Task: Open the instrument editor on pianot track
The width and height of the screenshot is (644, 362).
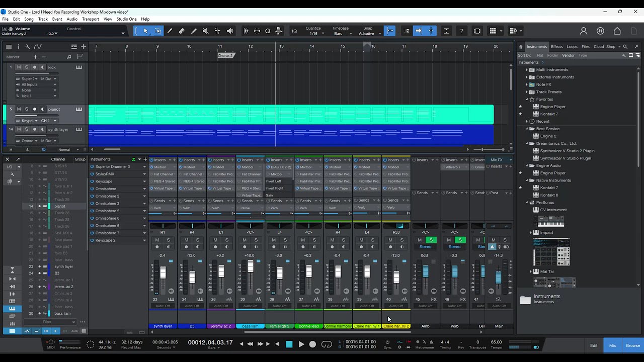Action: 79,109
